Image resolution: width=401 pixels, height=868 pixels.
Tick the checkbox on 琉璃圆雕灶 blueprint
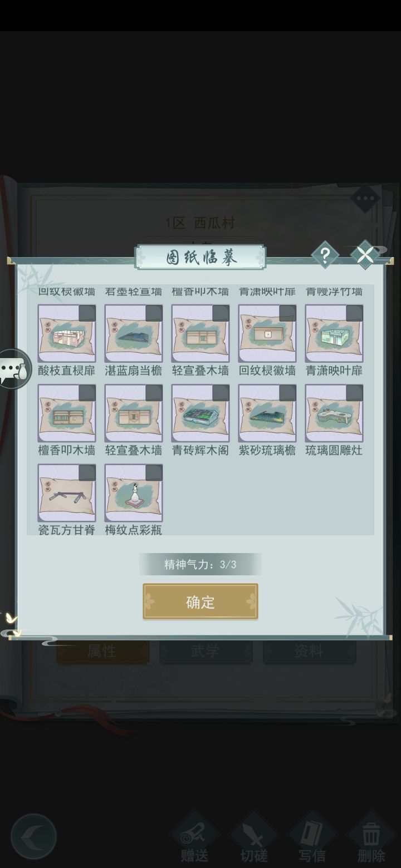354,393
